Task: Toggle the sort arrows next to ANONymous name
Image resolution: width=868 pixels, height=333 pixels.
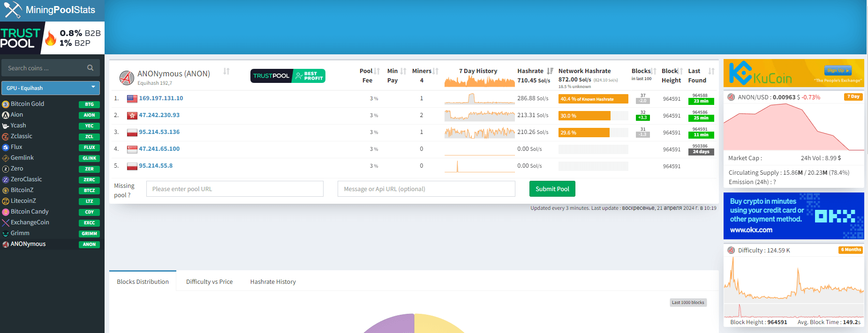Action: coord(226,71)
